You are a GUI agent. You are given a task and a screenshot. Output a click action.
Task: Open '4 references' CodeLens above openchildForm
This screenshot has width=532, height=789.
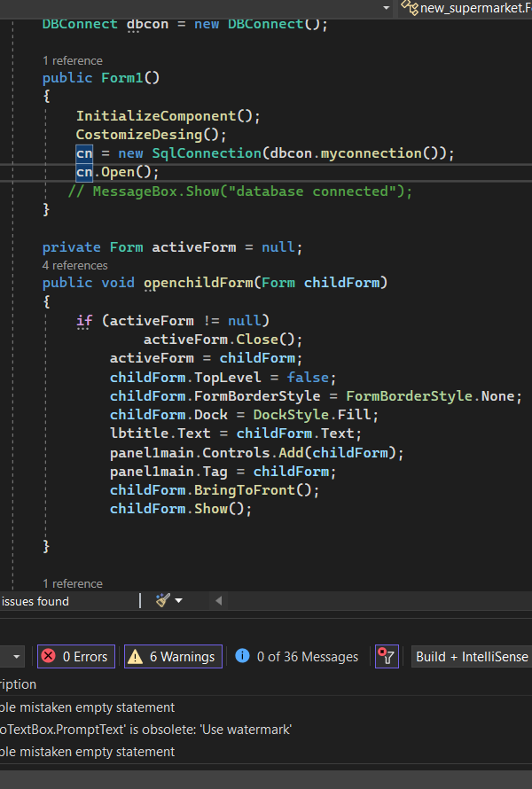tap(75, 265)
